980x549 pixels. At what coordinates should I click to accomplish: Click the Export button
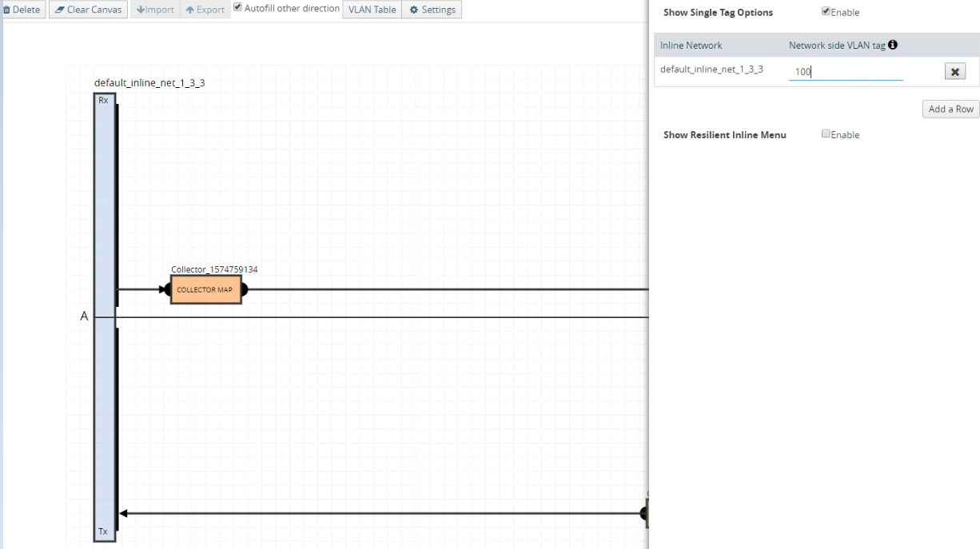(x=206, y=10)
